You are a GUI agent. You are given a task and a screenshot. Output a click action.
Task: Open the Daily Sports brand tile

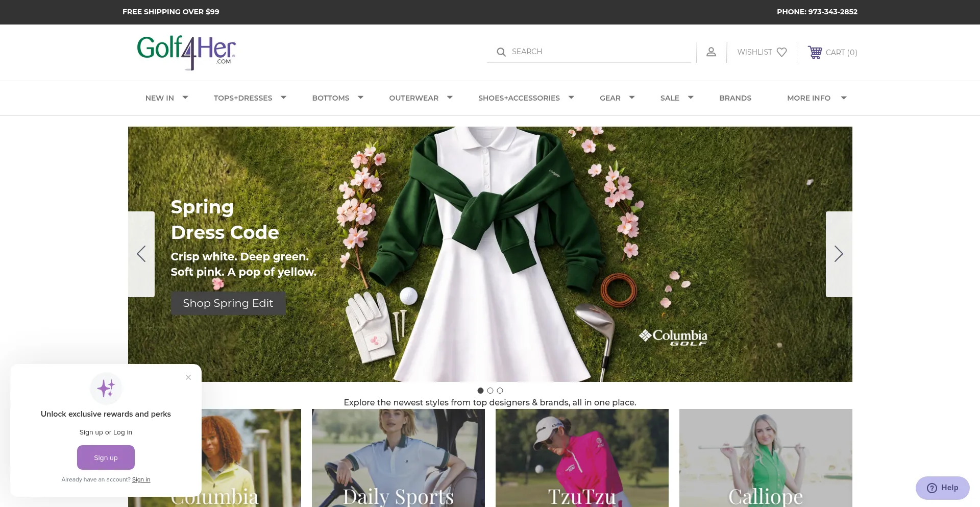click(398, 458)
